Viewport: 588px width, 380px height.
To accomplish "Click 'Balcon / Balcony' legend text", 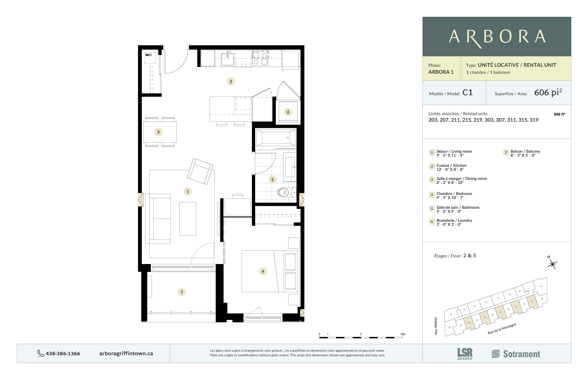I will click(525, 151).
